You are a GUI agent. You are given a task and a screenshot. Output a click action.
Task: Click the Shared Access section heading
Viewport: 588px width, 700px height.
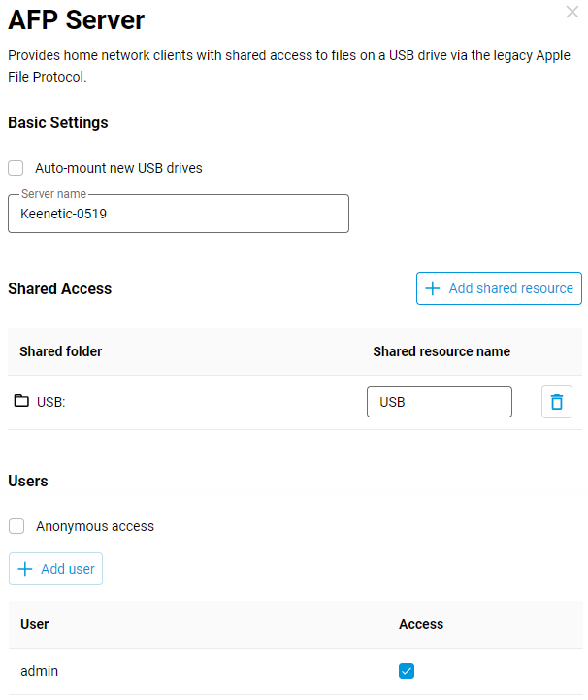coord(60,288)
